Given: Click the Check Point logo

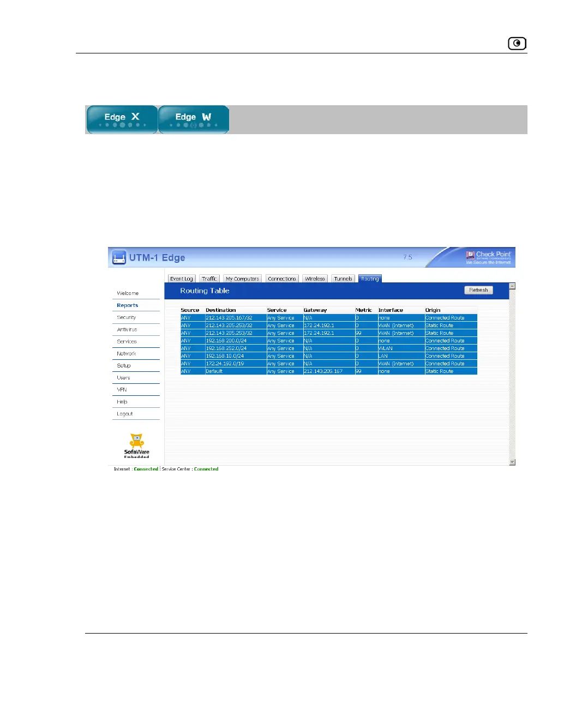Looking at the screenshot, I should [488, 257].
